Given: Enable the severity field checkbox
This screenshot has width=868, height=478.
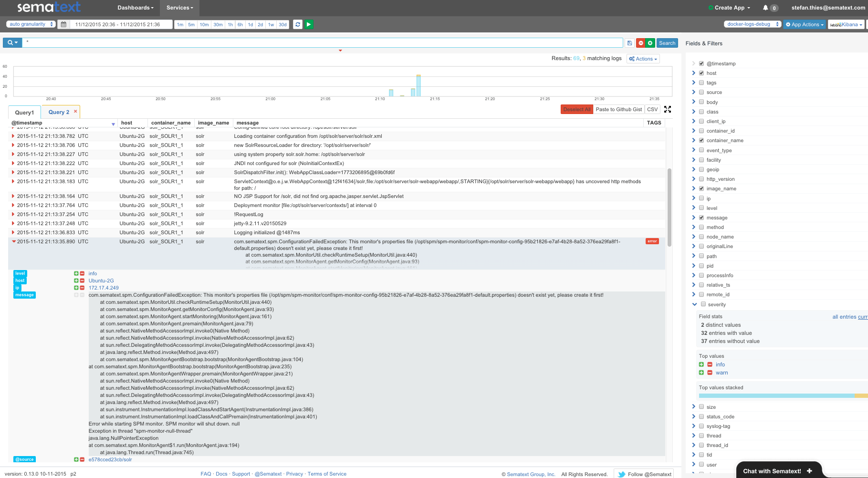Looking at the screenshot, I should tap(703, 304).
